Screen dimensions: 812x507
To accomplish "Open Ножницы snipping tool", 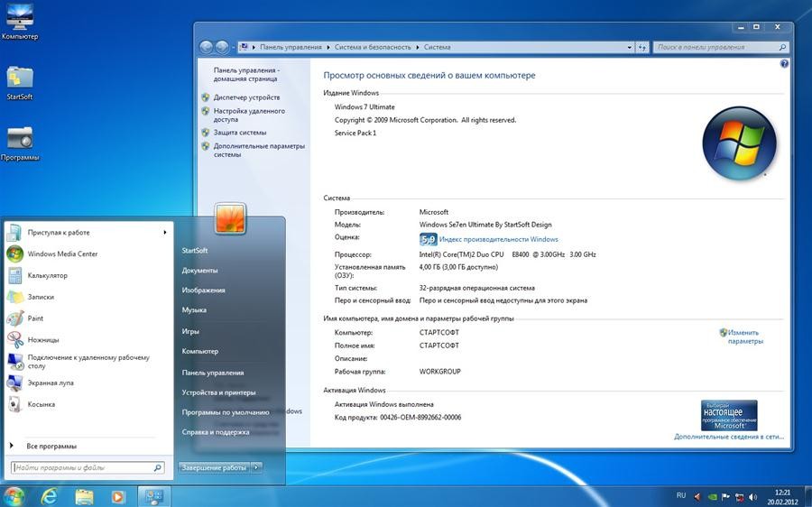I will click(x=43, y=340).
